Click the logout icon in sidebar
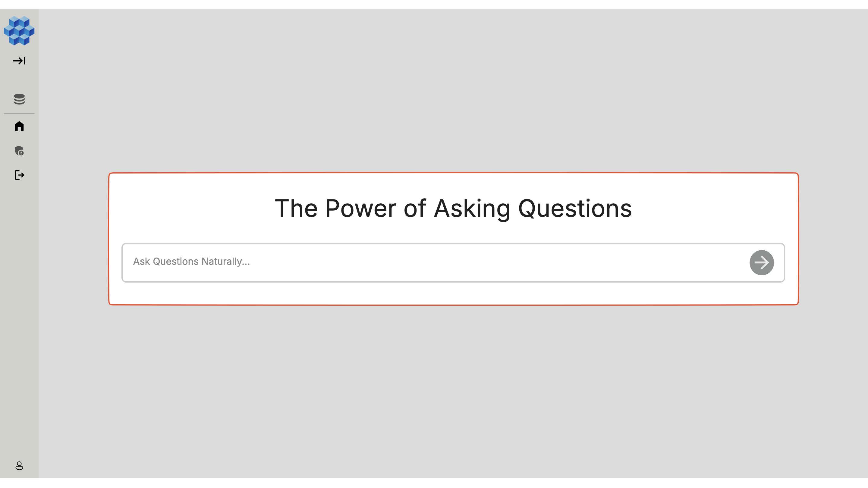The width and height of the screenshot is (868, 488). (19, 175)
